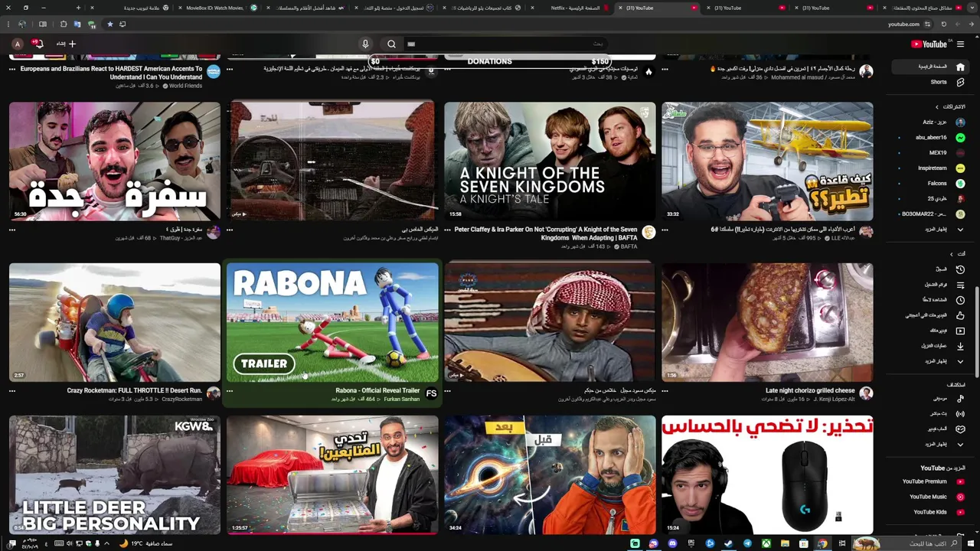The height and width of the screenshot is (551, 980).
Task: Open the J. Kenji López-Alt channel avatar
Action: [x=866, y=393]
